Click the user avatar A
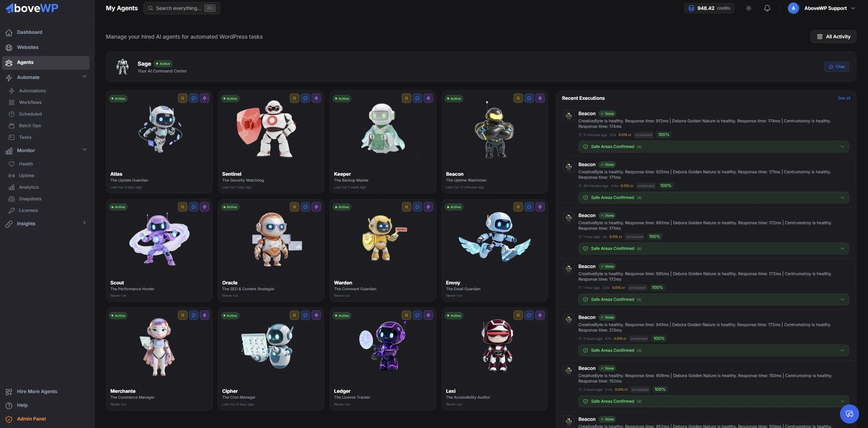This screenshot has width=868, height=428. [x=793, y=8]
